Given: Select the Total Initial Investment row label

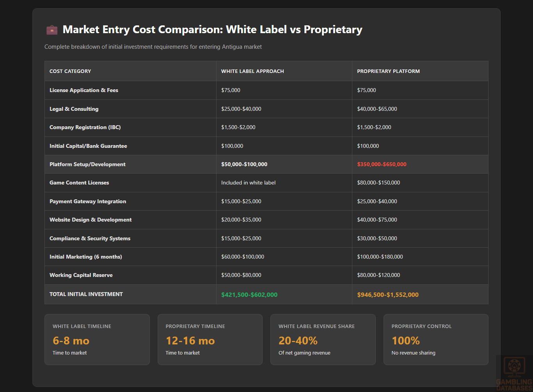Looking at the screenshot, I should pos(86,294).
